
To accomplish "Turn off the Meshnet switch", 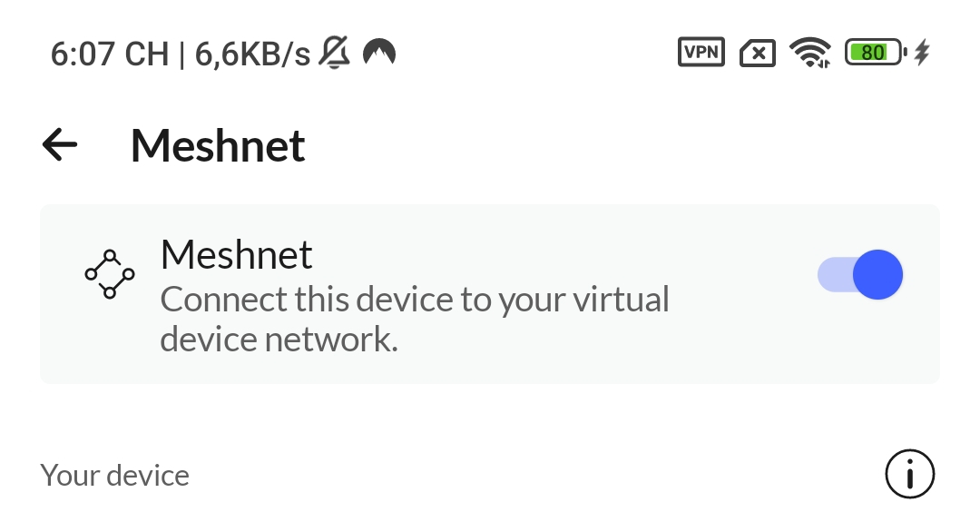I will (859, 275).
